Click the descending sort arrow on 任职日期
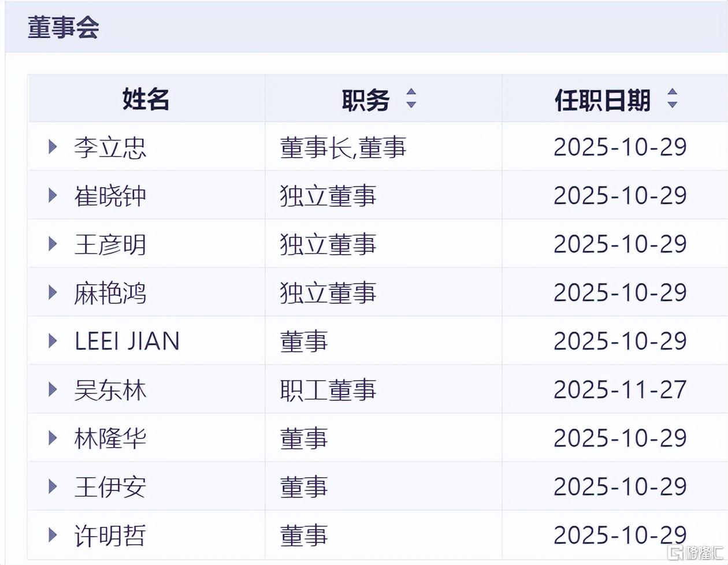 (x=671, y=105)
